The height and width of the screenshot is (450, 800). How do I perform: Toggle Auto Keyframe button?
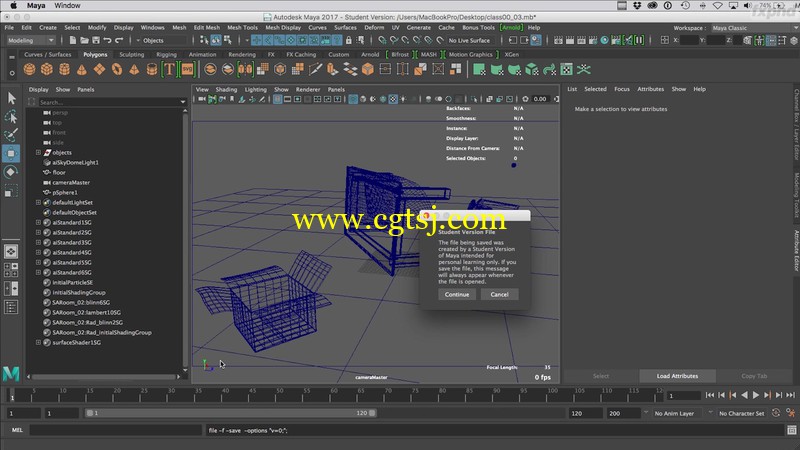click(776, 413)
